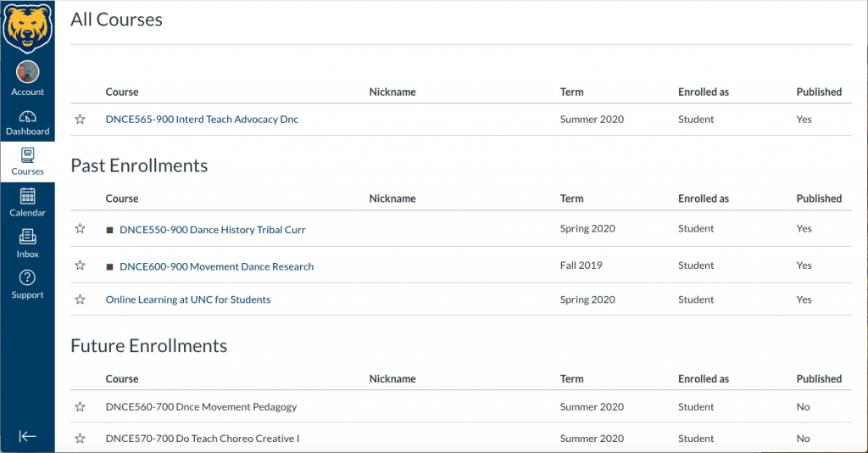868x453 pixels.
Task: Click DNCE570-700 Do Teach Choreo Creative I
Action: click(203, 439)
